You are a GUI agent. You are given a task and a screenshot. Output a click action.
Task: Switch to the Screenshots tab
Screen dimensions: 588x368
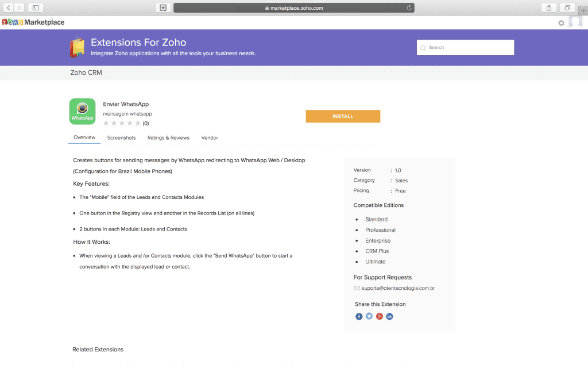click(121, 138)
